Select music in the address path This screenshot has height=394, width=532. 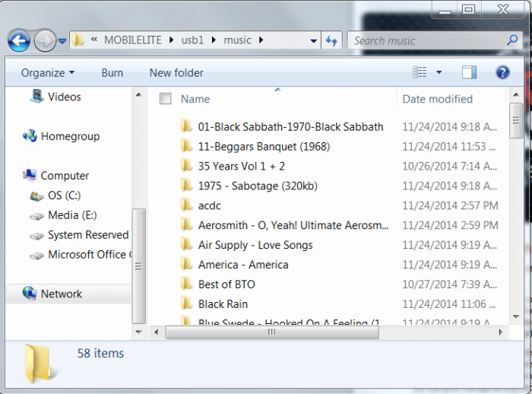point(237,40)
